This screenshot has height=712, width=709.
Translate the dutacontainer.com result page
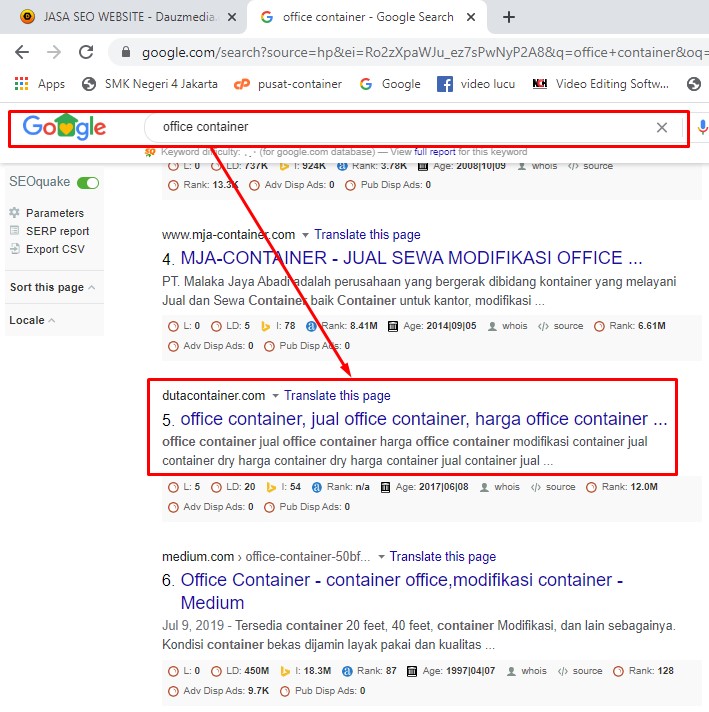click(337, 395)
